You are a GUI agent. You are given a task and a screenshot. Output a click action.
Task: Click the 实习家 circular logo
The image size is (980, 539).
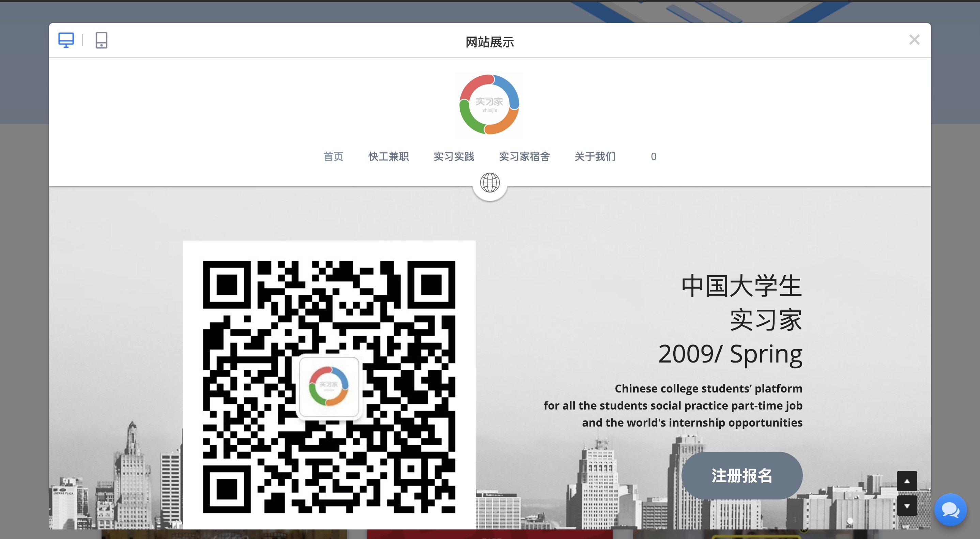point(489,104)
